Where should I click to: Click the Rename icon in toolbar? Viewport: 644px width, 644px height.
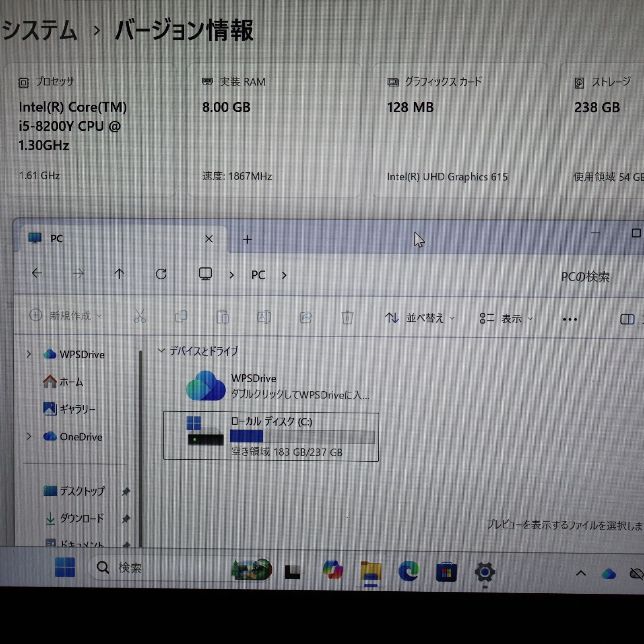[x=264, y=317]
